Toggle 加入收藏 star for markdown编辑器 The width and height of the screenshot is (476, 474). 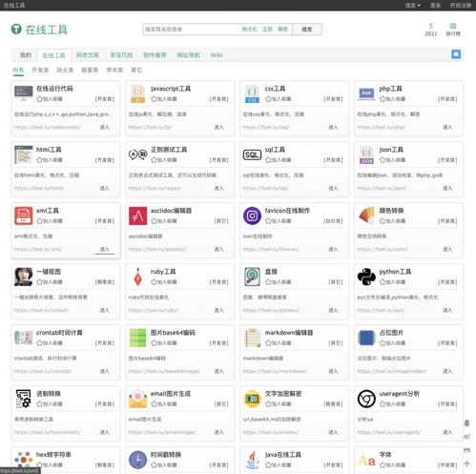[268, 343]
